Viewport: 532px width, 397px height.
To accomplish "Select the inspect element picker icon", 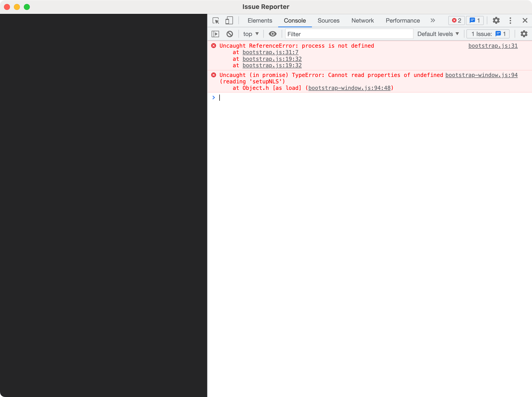I will (x=216, y=21).
